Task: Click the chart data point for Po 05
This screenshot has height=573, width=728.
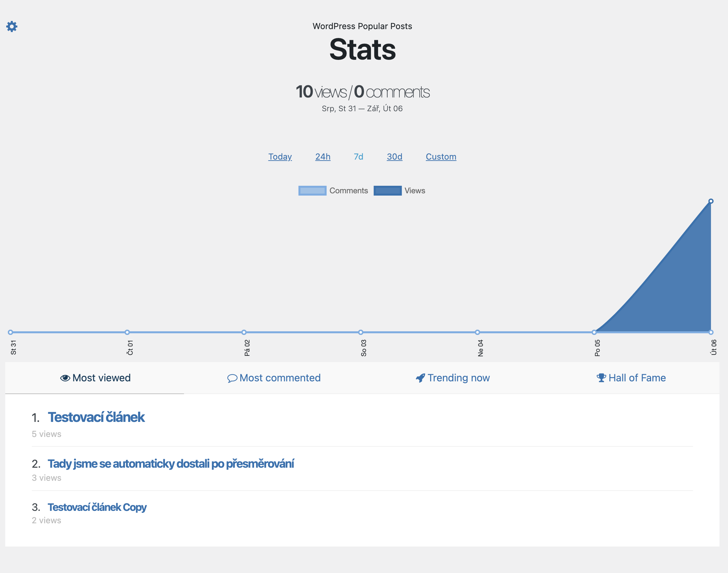Action: pos(594,333)
